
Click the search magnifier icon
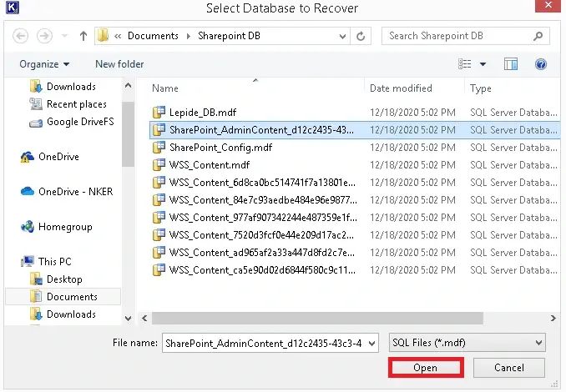pos(538,36)
